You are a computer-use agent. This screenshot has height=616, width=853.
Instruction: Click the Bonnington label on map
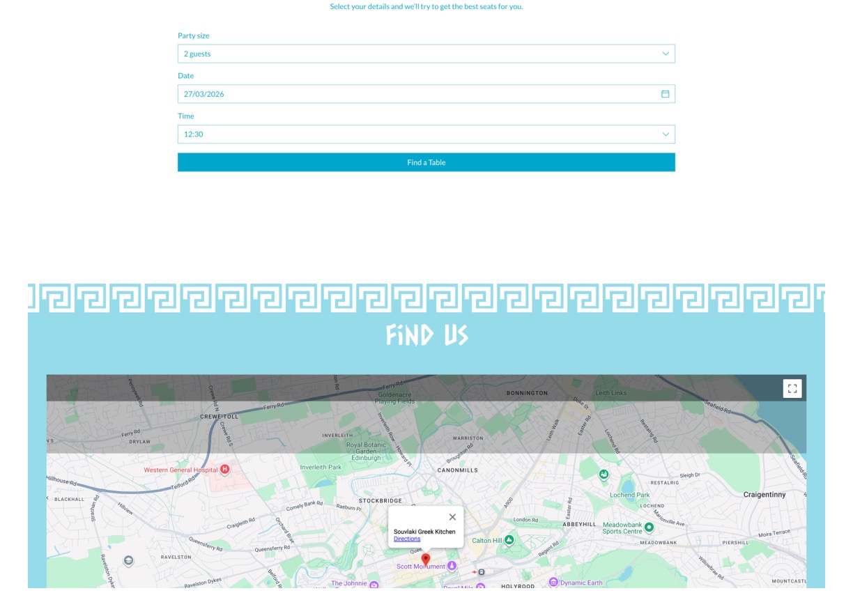pos(527,393)
